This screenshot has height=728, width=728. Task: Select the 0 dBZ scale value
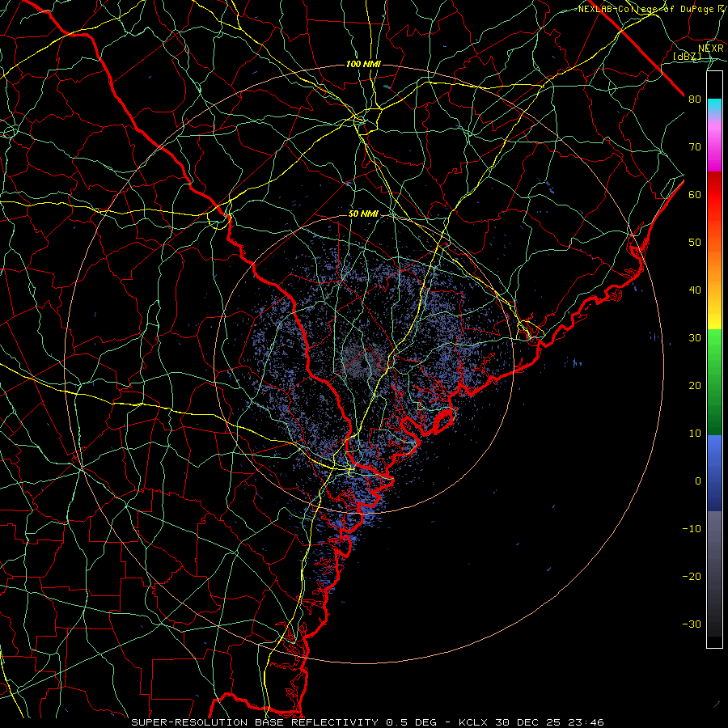coord(698,481)
